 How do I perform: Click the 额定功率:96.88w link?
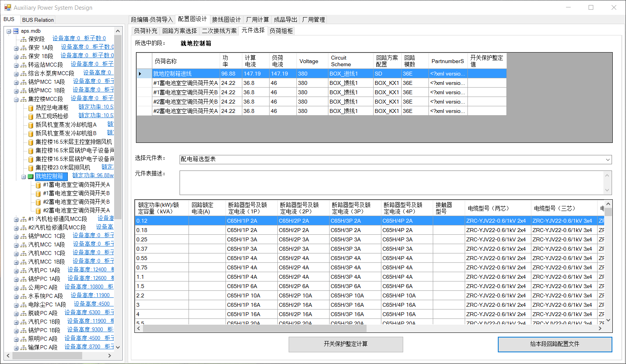[93, 176]
